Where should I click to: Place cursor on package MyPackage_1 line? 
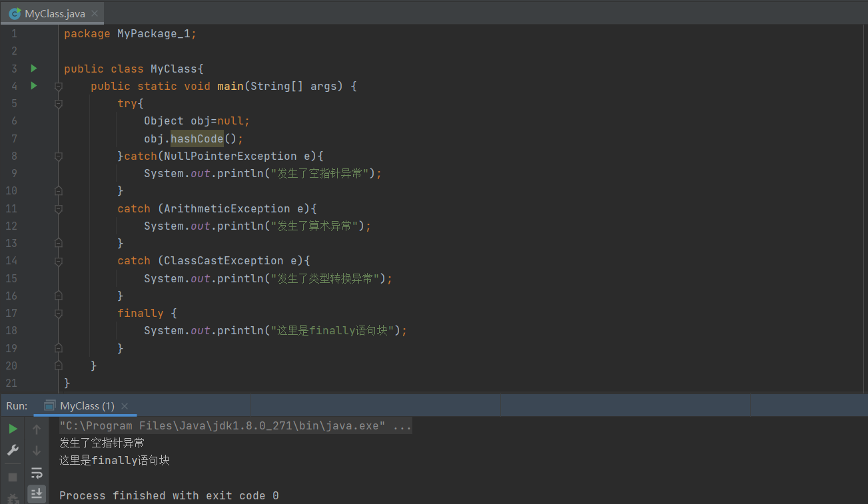click(130, 34)
